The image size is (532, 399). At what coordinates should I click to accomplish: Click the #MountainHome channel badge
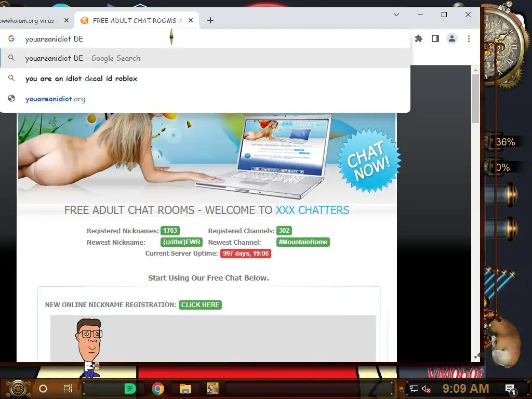[303, 242]
